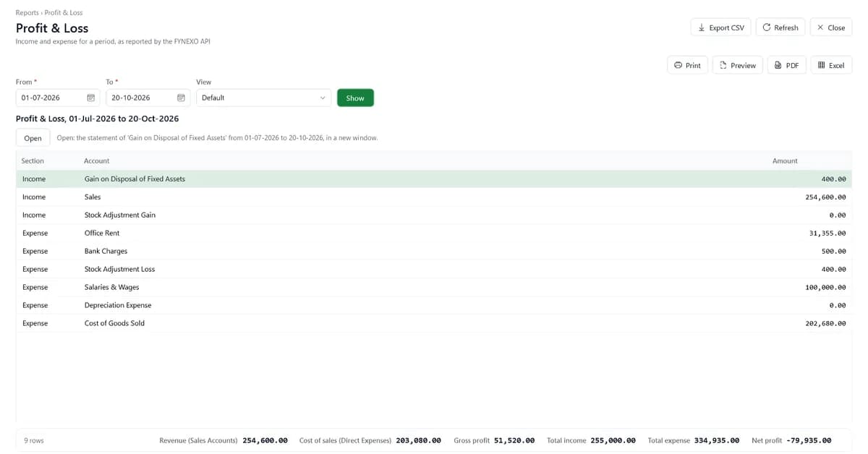
Task: Click the 100,000.00 Salaries amount
Action: click(825, 287)
